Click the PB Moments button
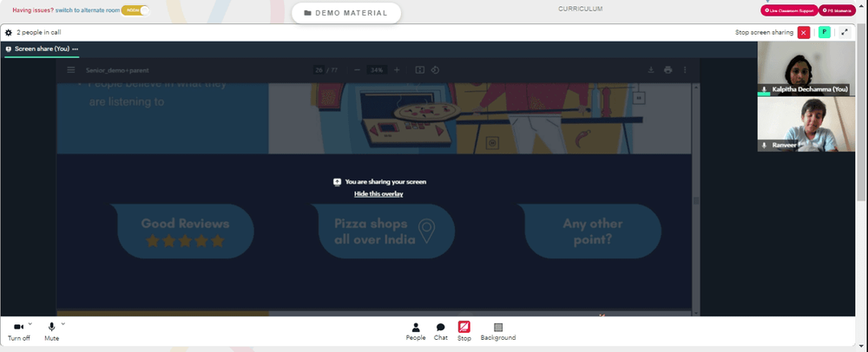The image size is (868, 352). tap(837, 10)
